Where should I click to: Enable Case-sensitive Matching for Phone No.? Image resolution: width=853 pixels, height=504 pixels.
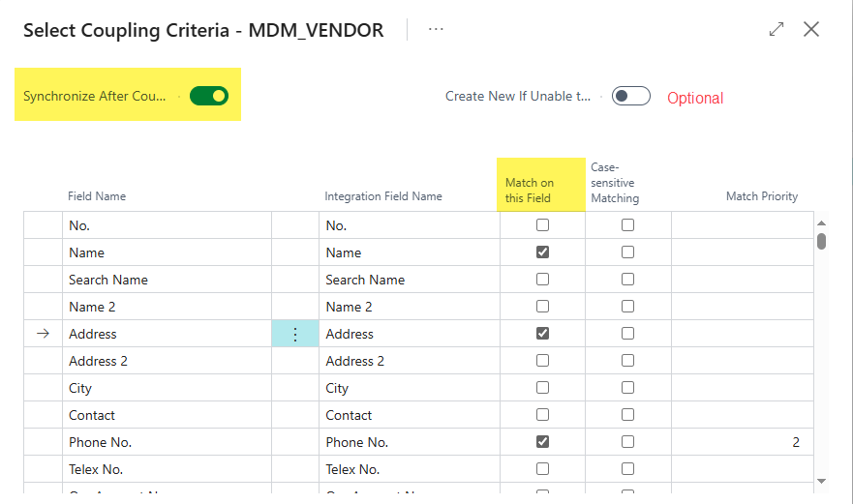click(628, 442)
